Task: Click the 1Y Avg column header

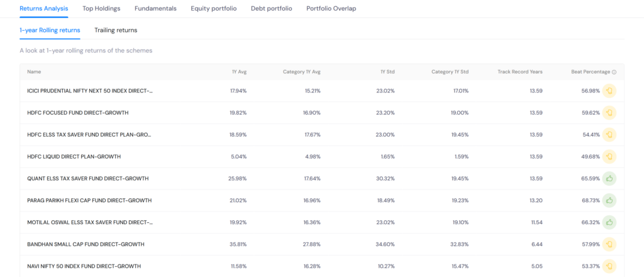Action: (x=239, y=72)
